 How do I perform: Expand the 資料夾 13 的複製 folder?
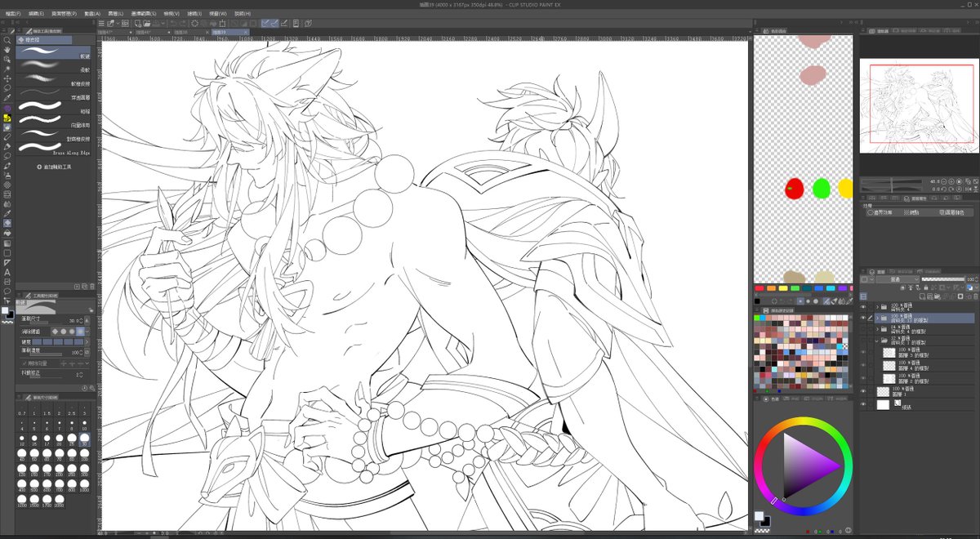[878, 318]
